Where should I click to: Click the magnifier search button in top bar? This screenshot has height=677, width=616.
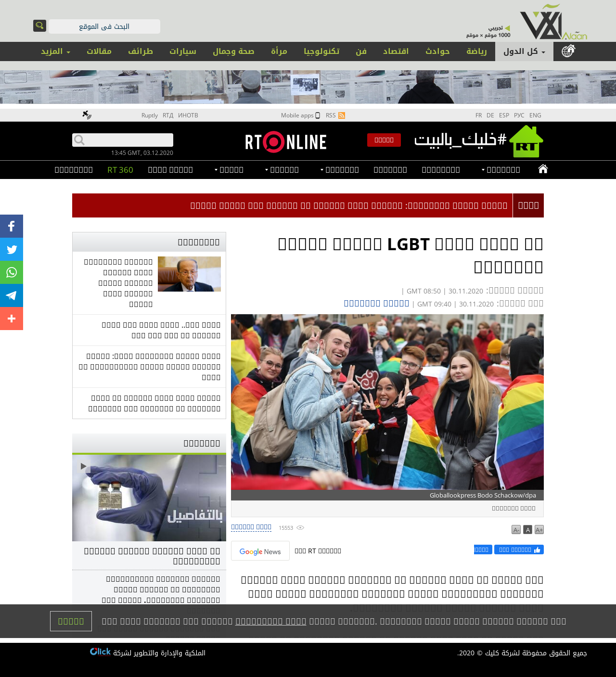39,26
